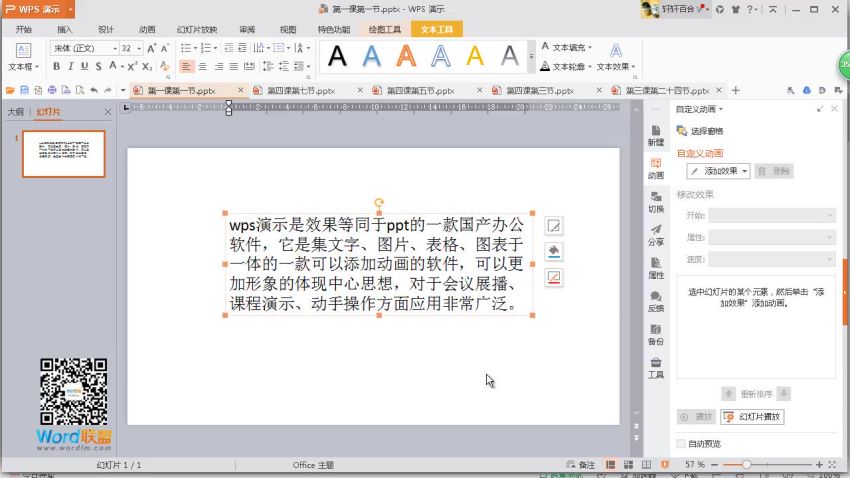This screenshot has height=478, width=850.
Task: Select the black A WordArt style
Action: click(337, 56)
